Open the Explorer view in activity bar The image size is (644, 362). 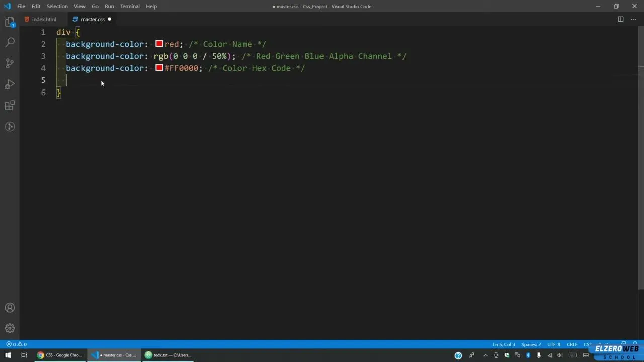click(10, 22)
